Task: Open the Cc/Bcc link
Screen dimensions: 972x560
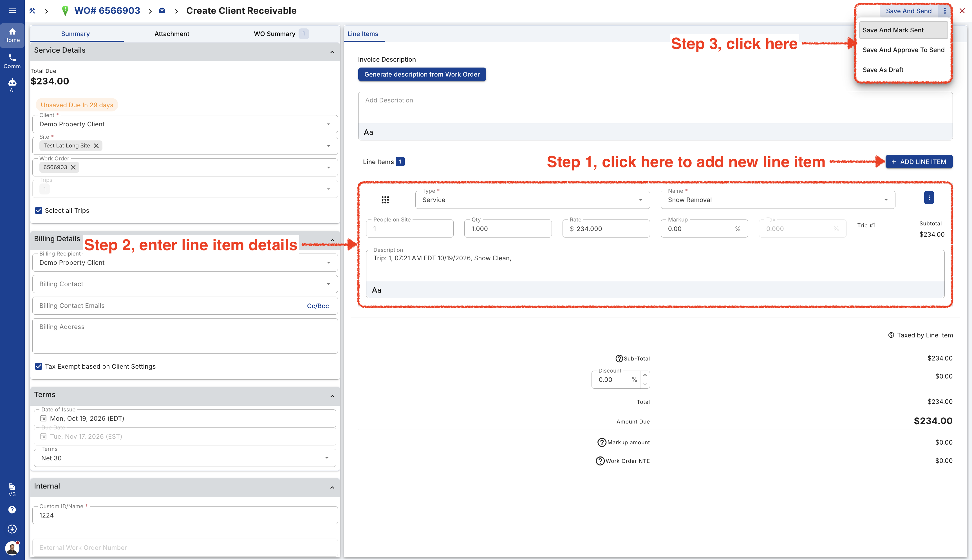Action: (x=318, y=306)
